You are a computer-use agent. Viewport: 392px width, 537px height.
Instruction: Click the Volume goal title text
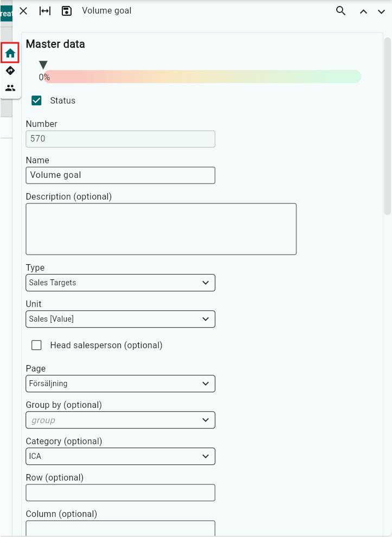106,11
